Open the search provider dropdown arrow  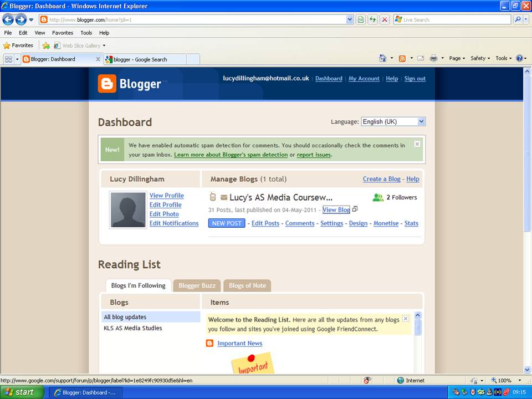pyautogui.click(x=526, y=20)
